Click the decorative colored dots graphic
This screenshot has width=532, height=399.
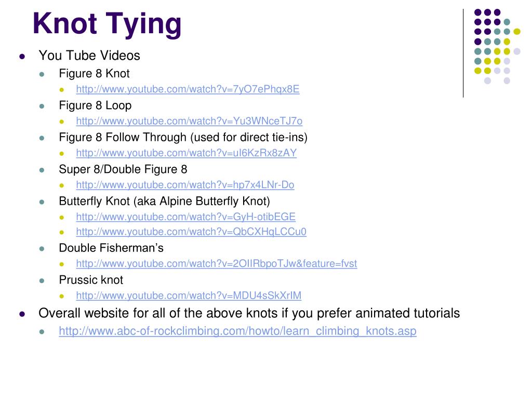[497, 46]
